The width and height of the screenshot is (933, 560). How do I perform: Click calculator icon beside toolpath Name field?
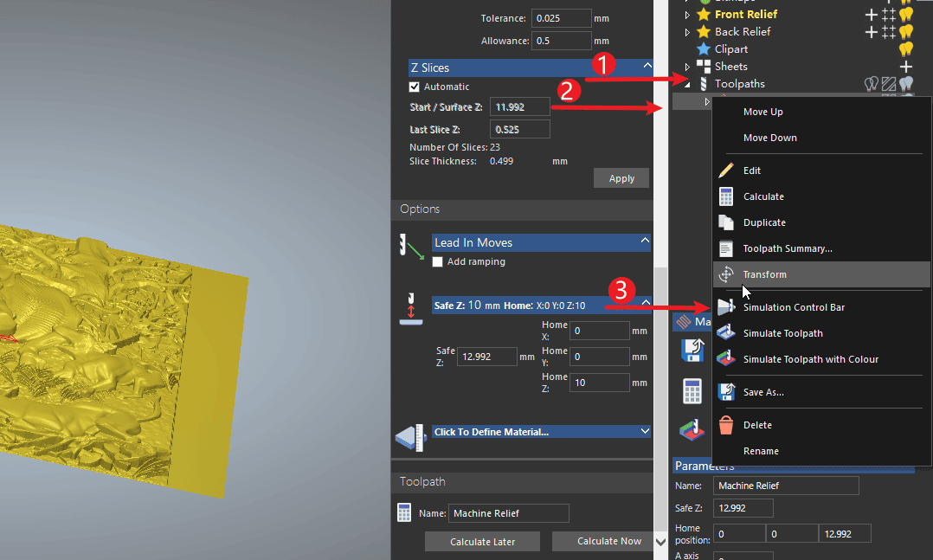tap(404, 512)
